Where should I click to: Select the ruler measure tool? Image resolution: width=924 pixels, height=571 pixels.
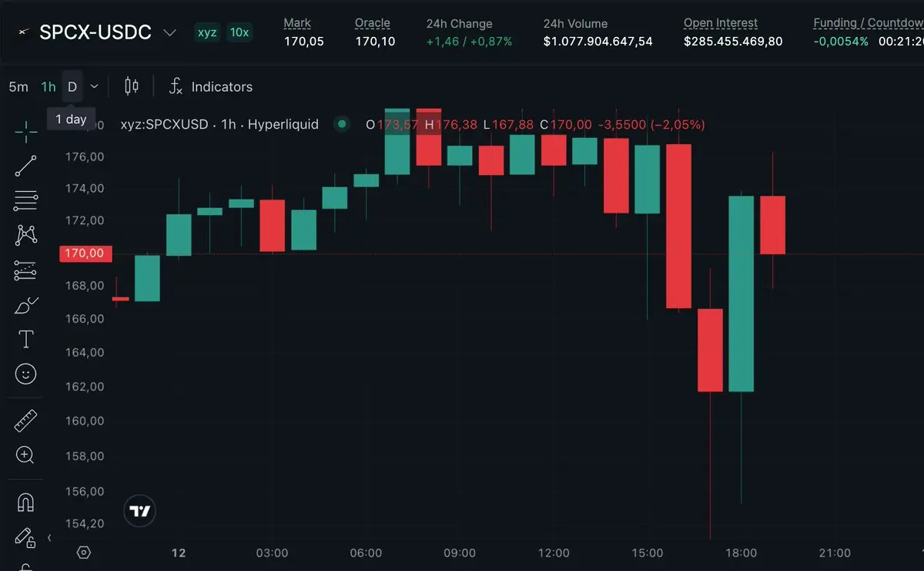25,421
